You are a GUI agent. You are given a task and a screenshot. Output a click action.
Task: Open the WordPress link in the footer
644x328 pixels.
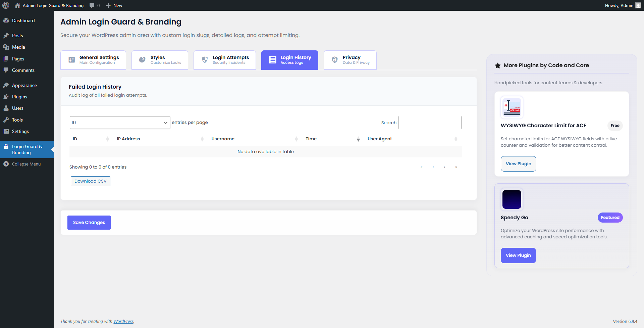[123, 321]
